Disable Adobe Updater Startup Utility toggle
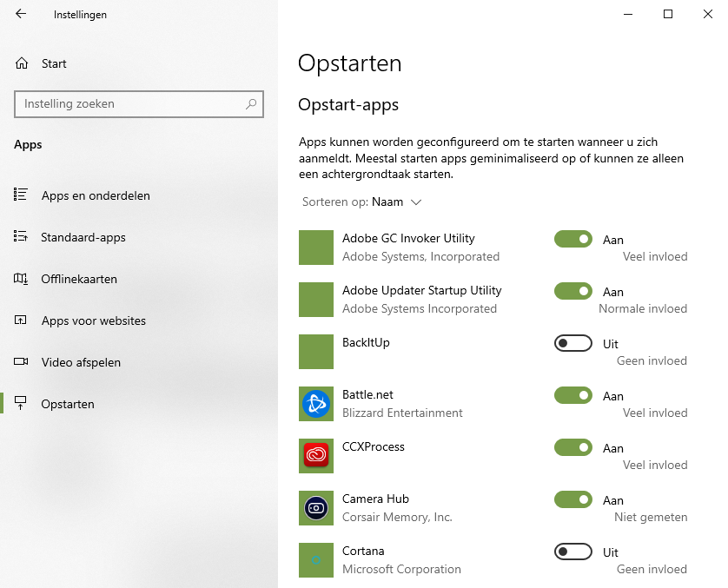 coord(572,291)
